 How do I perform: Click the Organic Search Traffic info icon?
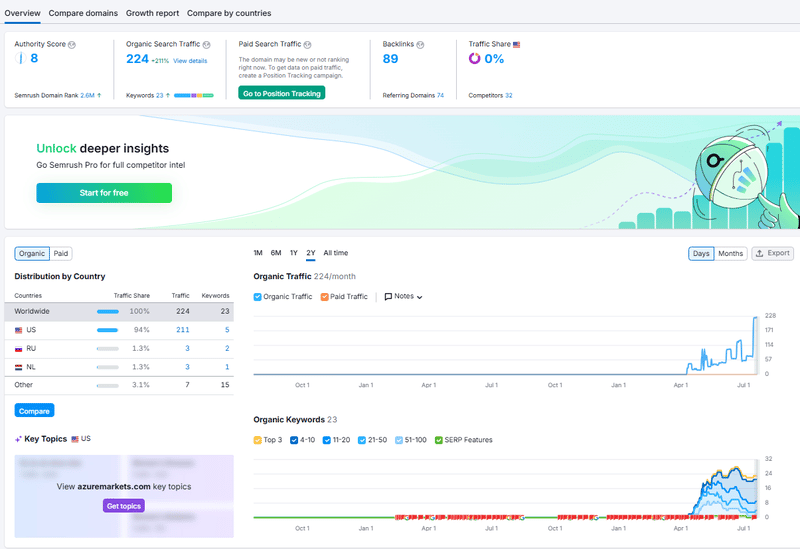(x=207, y=45)
